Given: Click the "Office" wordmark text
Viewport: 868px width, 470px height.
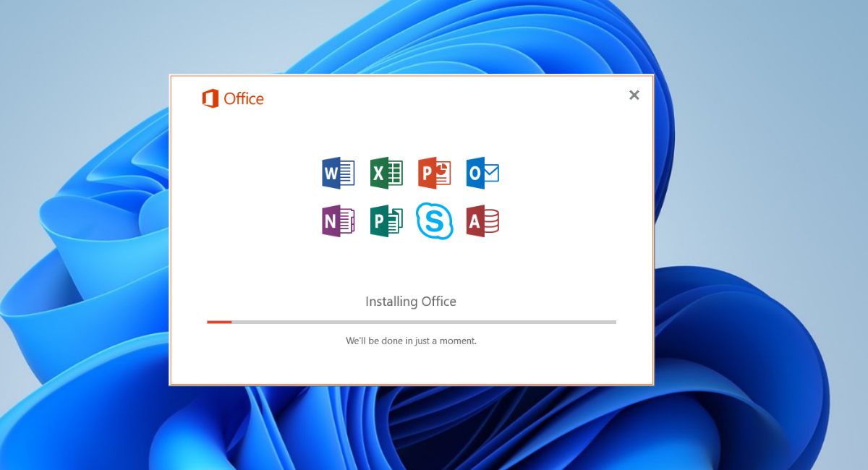Looking at the screenshot, I should tap(244, 99).
